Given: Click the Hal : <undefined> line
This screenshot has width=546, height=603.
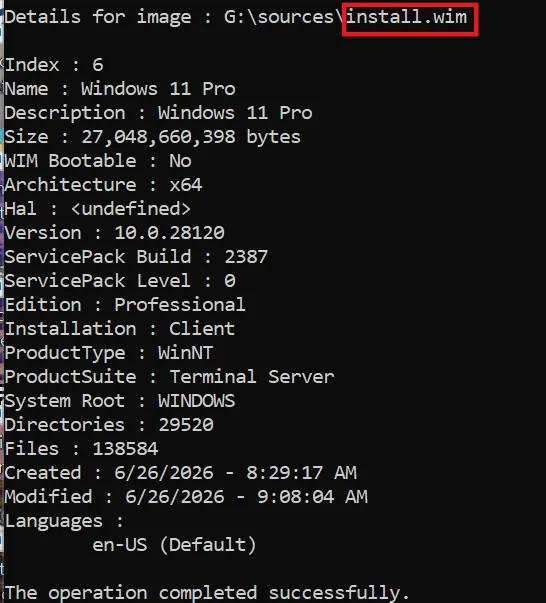Looking at the screenshot, I should pyautogui.click(x=98, y=209).
